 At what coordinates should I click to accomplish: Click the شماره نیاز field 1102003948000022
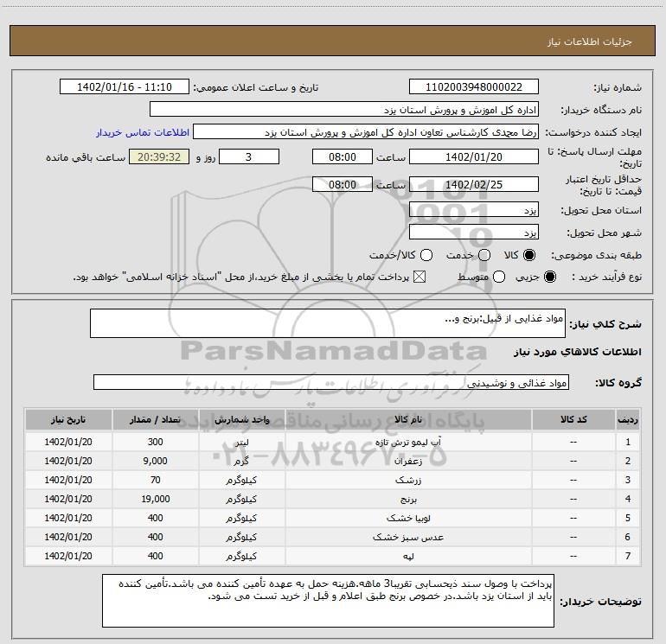point(474,87)
